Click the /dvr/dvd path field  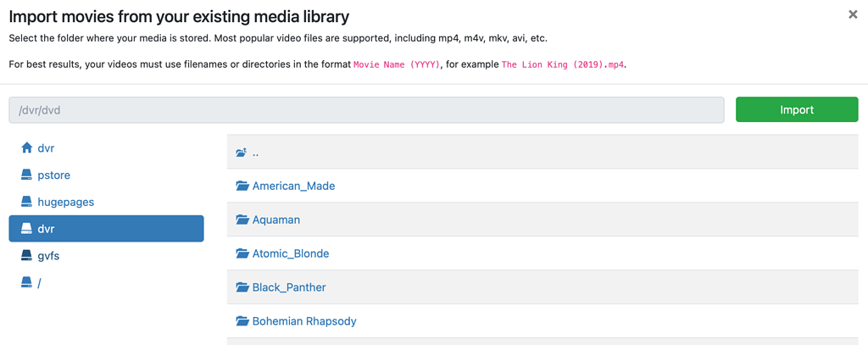[x=366, y=110]
